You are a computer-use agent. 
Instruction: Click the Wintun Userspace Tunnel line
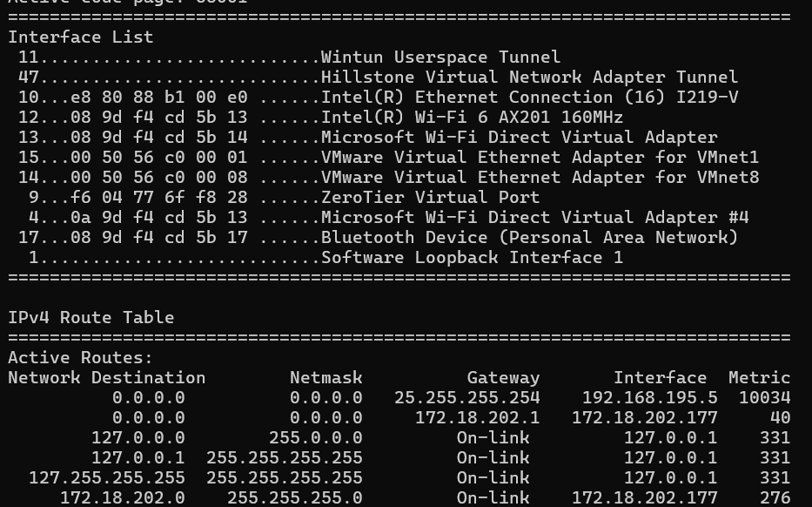(440, 57)
